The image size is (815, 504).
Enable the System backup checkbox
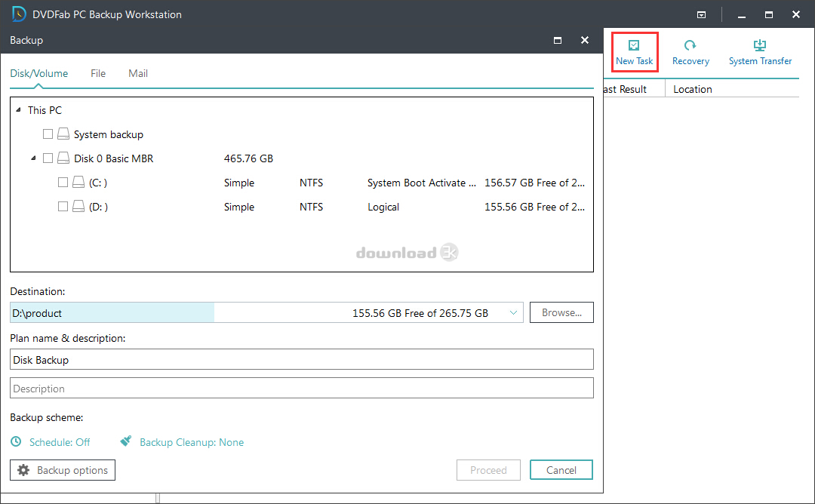(48, 134)
